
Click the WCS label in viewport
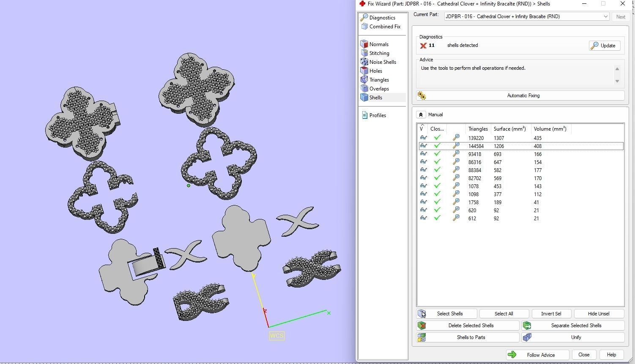click(x=276, y=336)
